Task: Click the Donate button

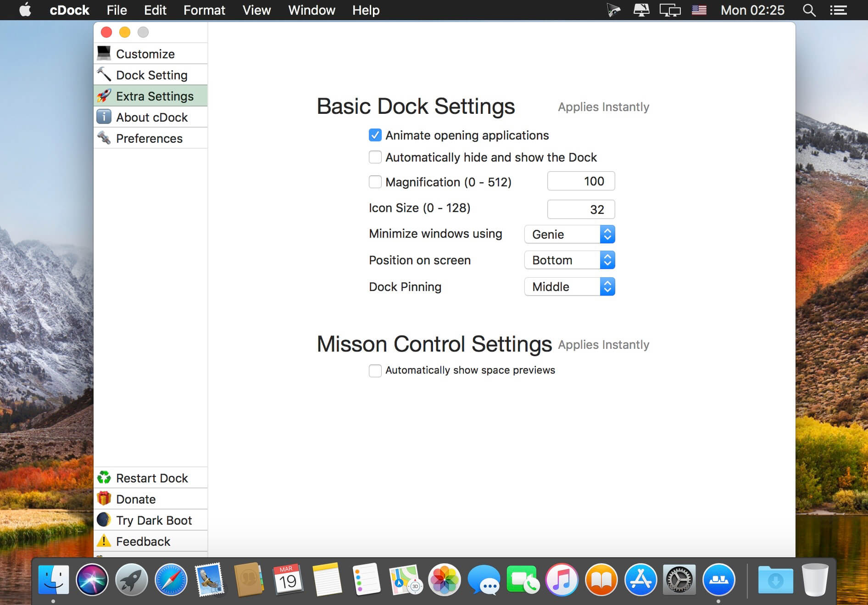Action: [150, 499]
